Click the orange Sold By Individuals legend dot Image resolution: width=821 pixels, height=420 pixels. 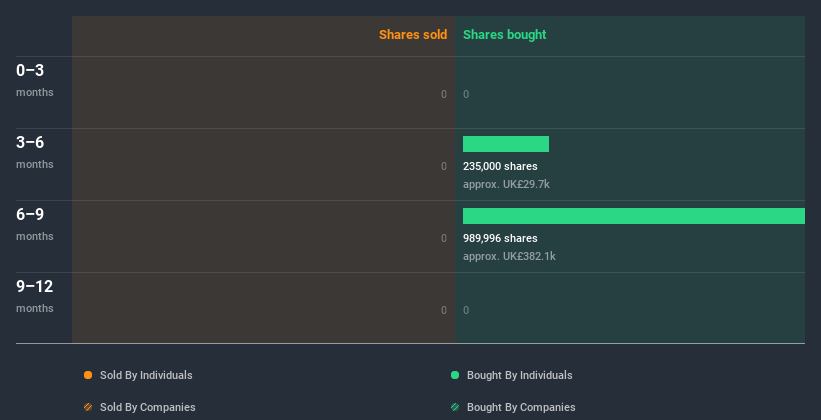(88, 375)
